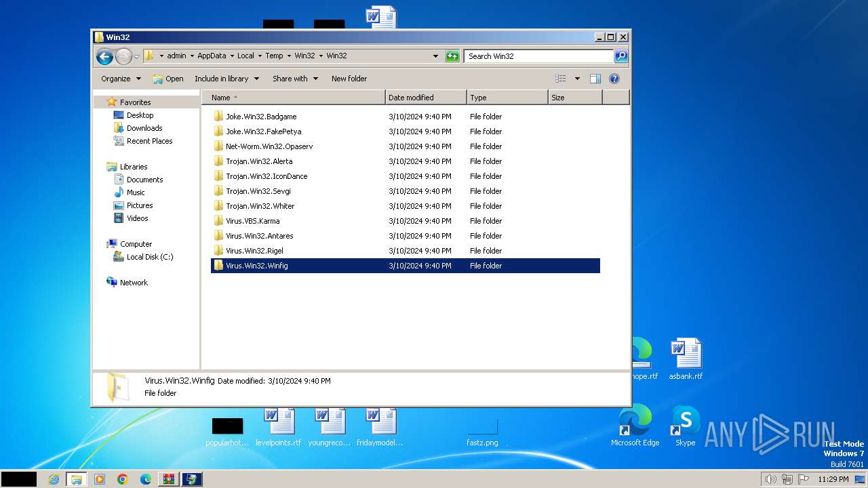Click the Back navigation arrow

pyautogui.click(x=104, y=56)
